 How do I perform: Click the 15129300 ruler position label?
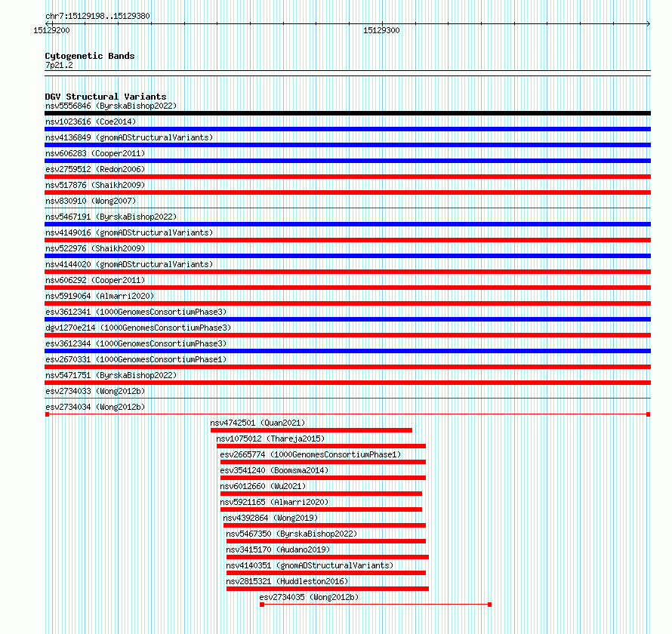click(381, 30)
